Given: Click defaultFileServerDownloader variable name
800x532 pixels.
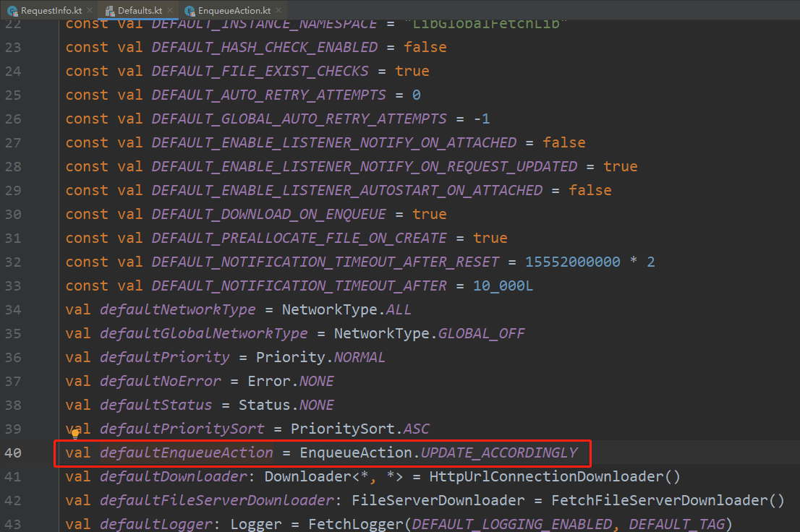Looking at the screenshot, I should point(217,500).
